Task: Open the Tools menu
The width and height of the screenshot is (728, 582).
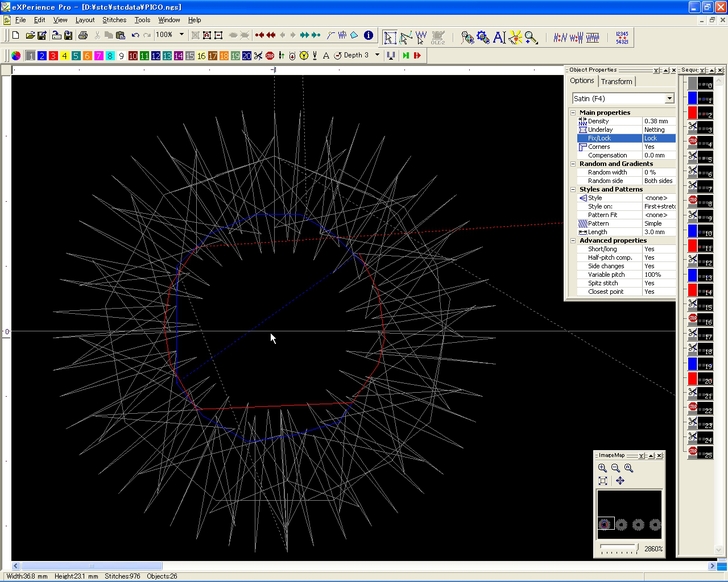Action: tap(142, 20)
